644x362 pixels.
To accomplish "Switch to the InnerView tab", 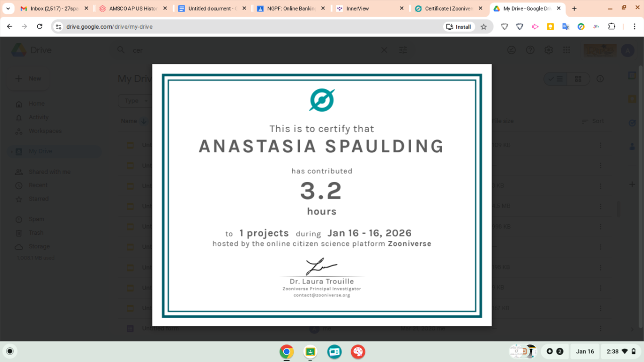I will 369,9.
